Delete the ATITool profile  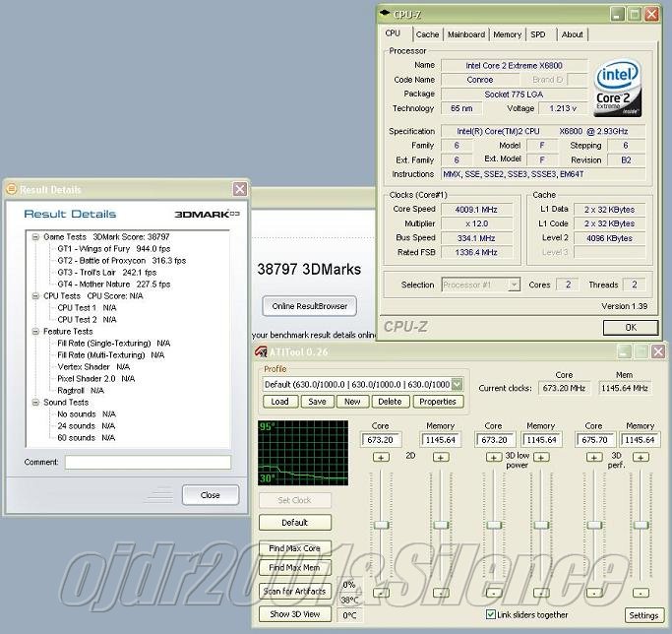390,402
